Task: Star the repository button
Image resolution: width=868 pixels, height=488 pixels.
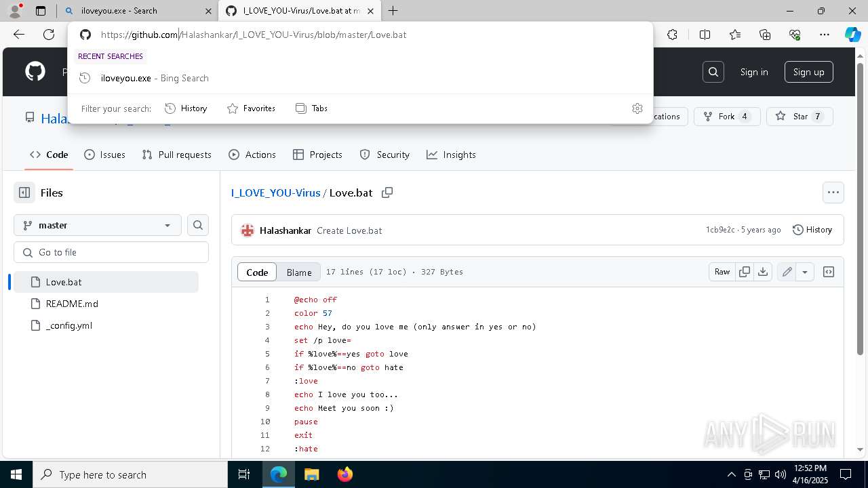Action: click(x=799, y=117)
